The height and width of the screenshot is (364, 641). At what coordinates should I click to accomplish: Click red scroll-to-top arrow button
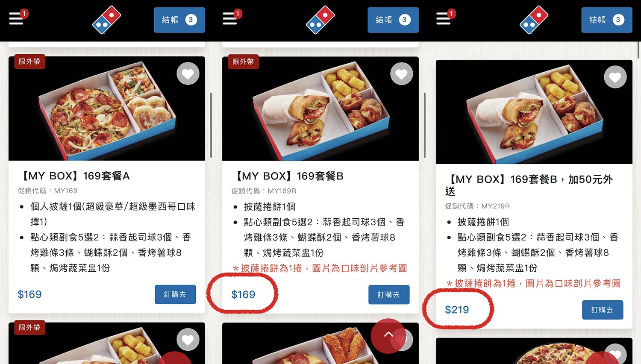[388, 336]
